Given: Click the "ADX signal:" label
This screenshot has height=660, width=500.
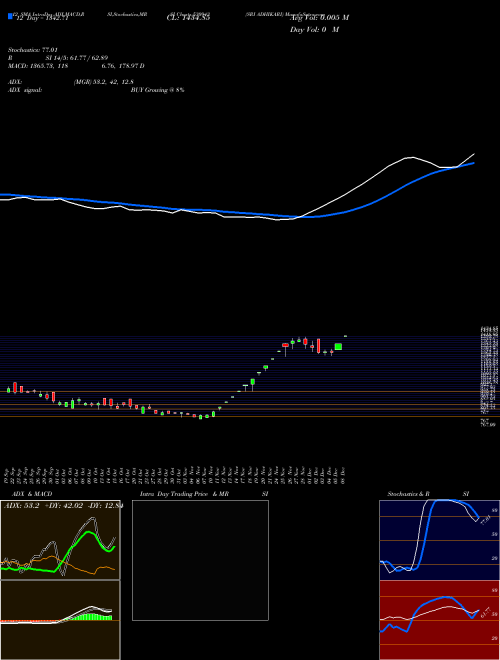Looking at the screenshot, I should (25, 90).
